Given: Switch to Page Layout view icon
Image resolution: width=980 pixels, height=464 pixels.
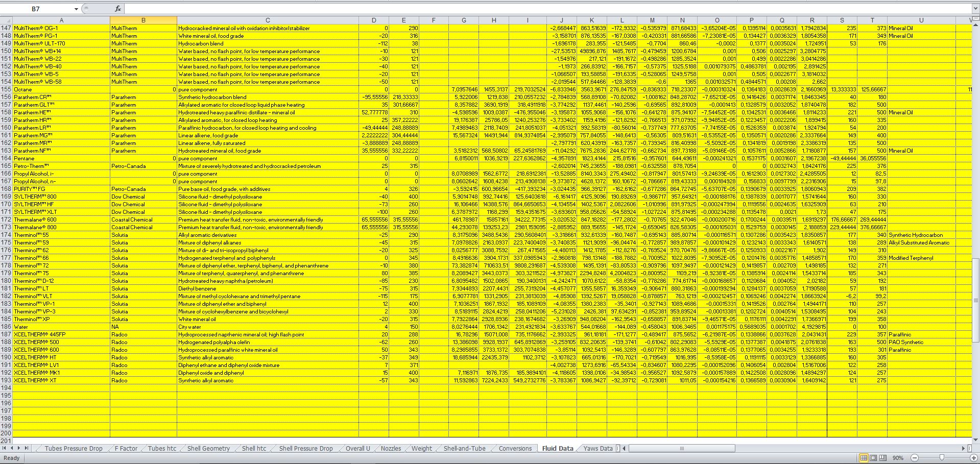Looking at the screenshot, I should coord(873,458).
